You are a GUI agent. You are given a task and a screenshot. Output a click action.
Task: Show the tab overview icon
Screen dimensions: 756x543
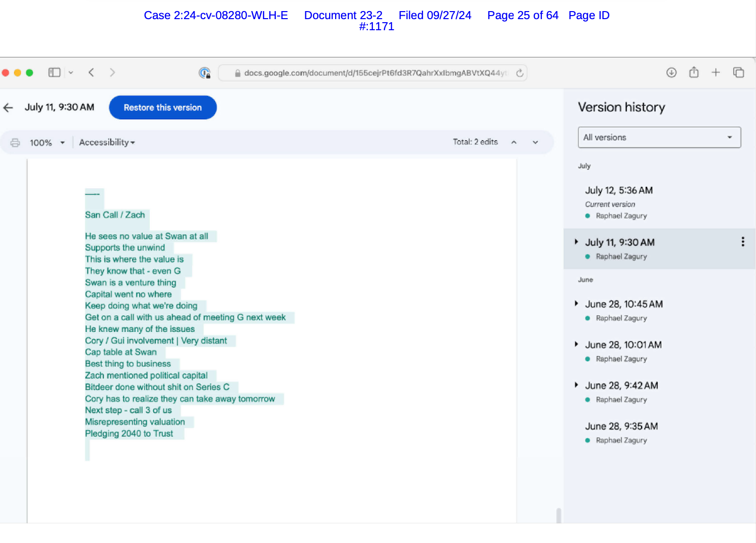tap(738, 73)
